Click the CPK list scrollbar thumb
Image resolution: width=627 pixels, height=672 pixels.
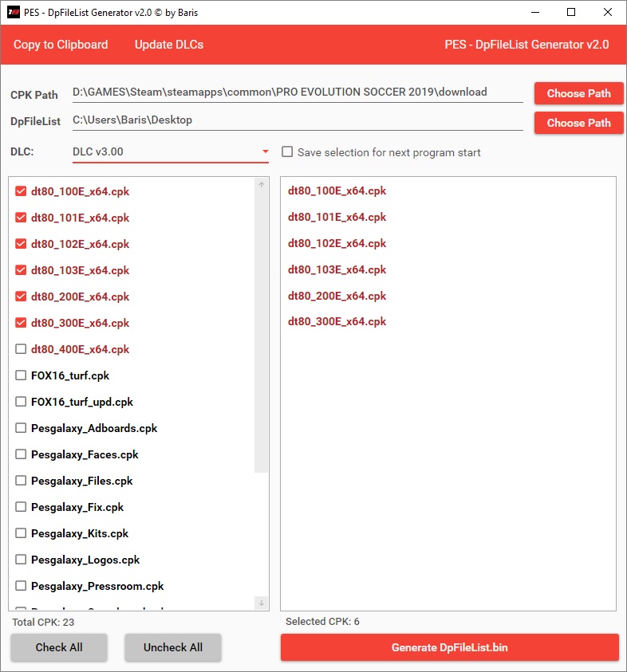[x=261, y=332]
